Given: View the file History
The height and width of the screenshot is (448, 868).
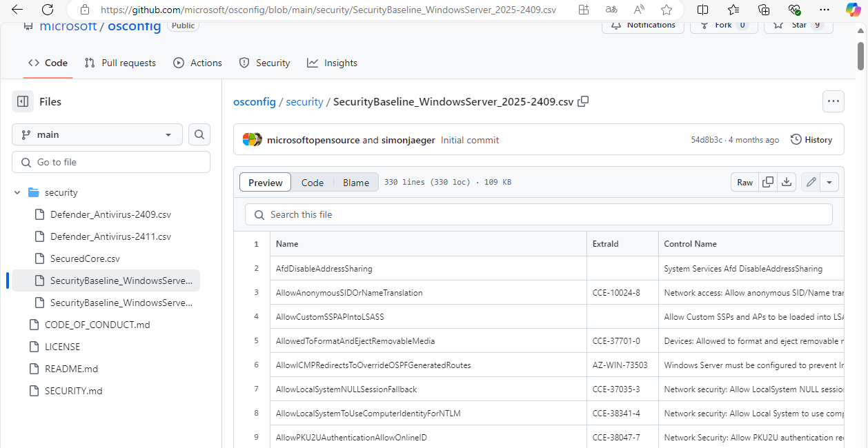Looking at the screenshot, I should 811,139.
